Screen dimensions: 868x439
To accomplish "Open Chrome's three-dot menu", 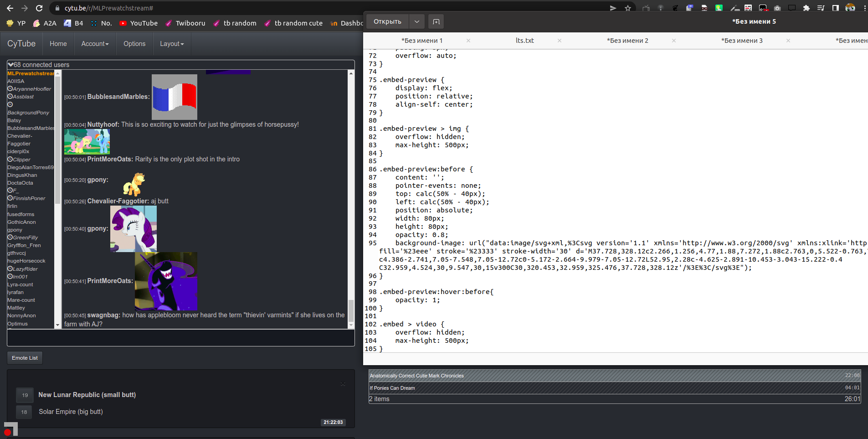I will 864,8.
